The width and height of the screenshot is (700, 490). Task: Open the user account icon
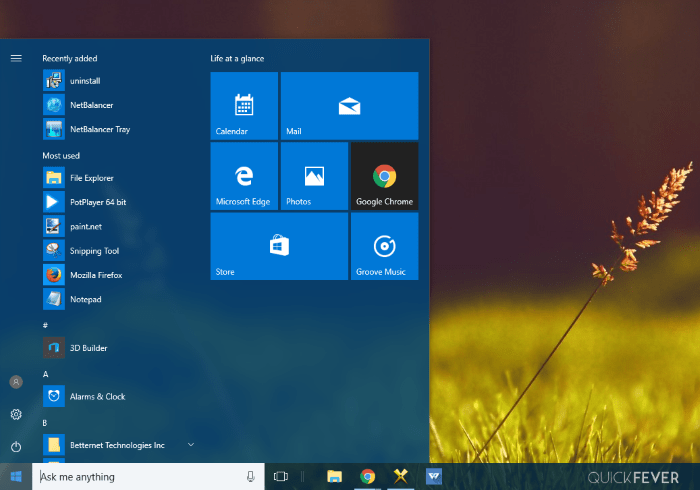[x=16, y=382]
